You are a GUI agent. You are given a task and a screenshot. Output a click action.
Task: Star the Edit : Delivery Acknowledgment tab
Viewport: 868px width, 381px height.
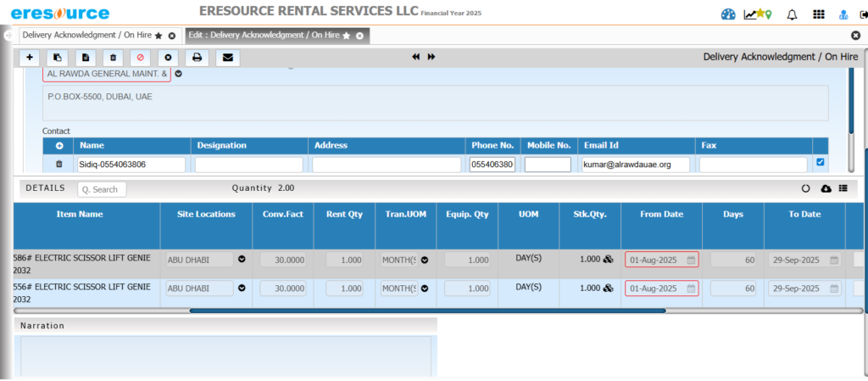pos(348,36)
